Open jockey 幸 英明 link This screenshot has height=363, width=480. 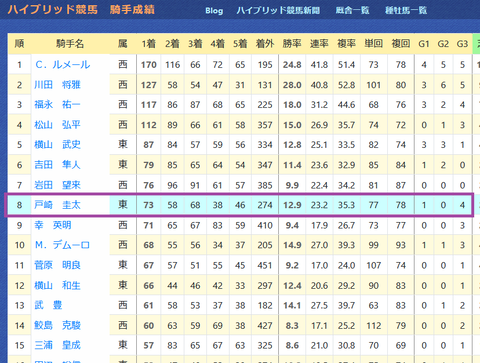pyautogui.click(x=53, y=225)
